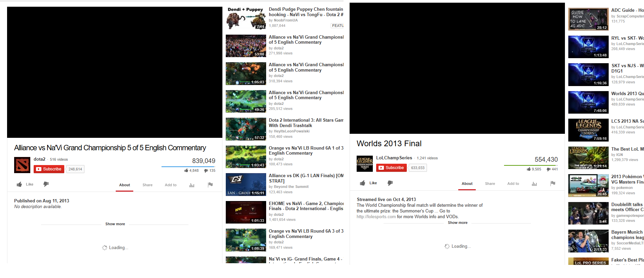Open the 49:26 Alliance vs Na'Vi thumbnail
Image resolution: width=644 pixels, height=278 pixels.
tap(246, 101)
